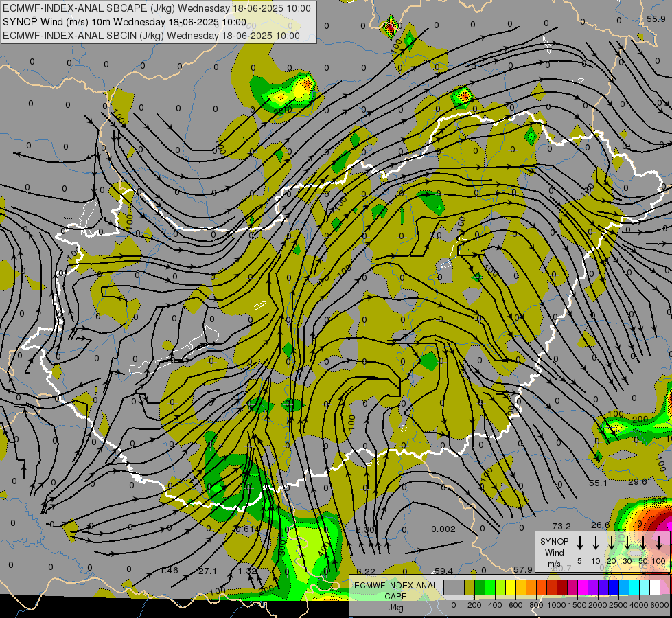
Task: Select the 27.1 value on the map
Action: point(208,571)
